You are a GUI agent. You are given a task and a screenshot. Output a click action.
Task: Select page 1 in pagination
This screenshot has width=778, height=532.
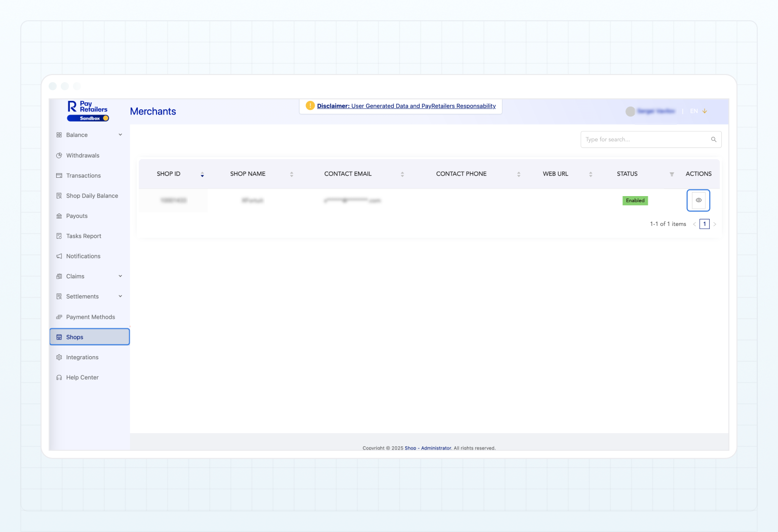[705, 224]
